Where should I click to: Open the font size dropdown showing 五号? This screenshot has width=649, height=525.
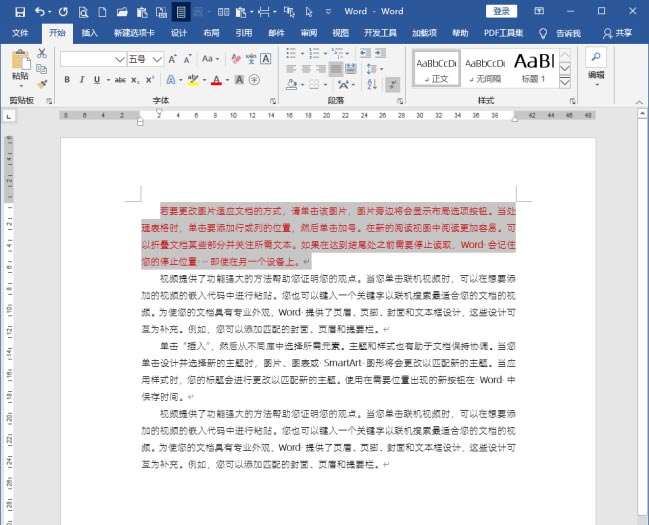[157, 59]
